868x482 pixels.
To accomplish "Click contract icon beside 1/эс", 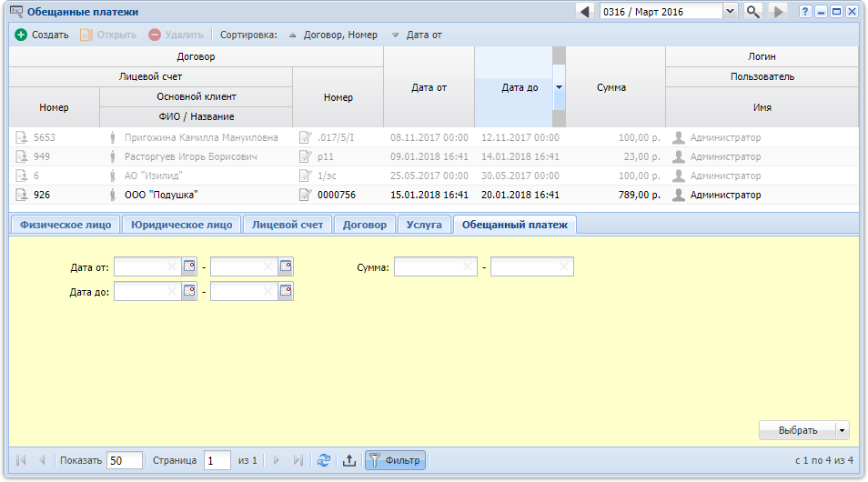I will pyautogui.click(x=305, y=176).
